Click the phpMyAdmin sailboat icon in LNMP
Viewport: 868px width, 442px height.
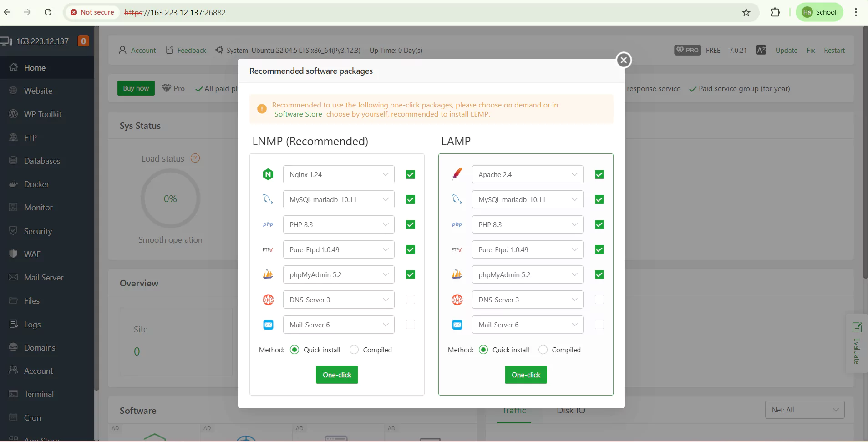click(x=268, y=274)
